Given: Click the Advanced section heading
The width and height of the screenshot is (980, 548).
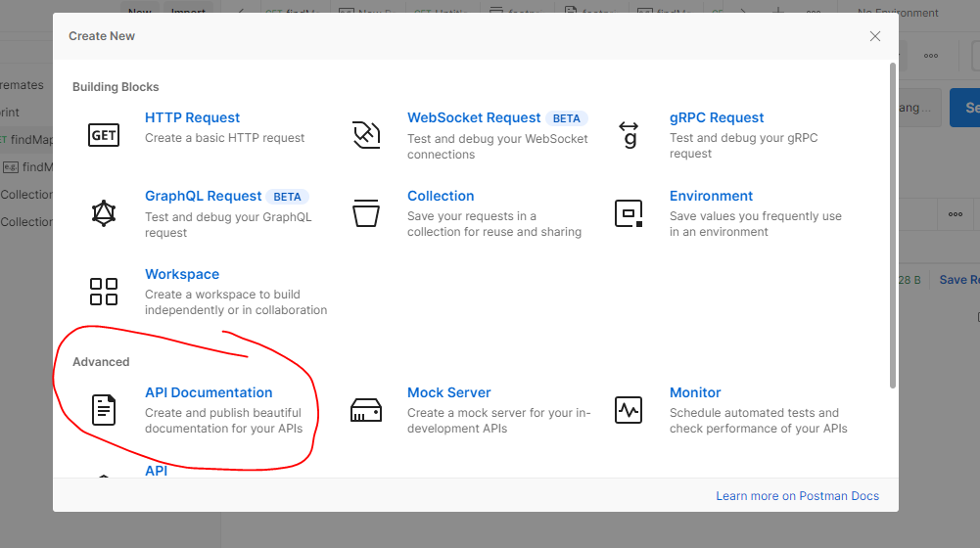Looking at the screenshot, I should coord(101,362).
